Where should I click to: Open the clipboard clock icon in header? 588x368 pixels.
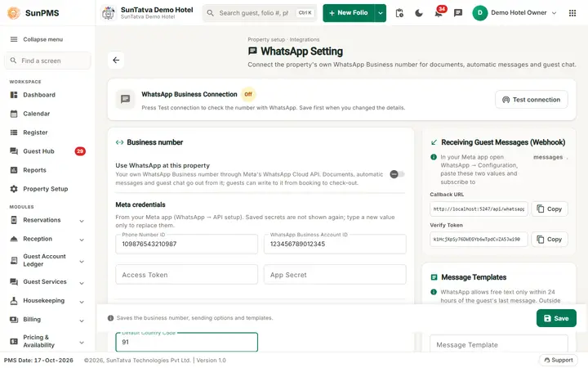(x=399, y=13)
